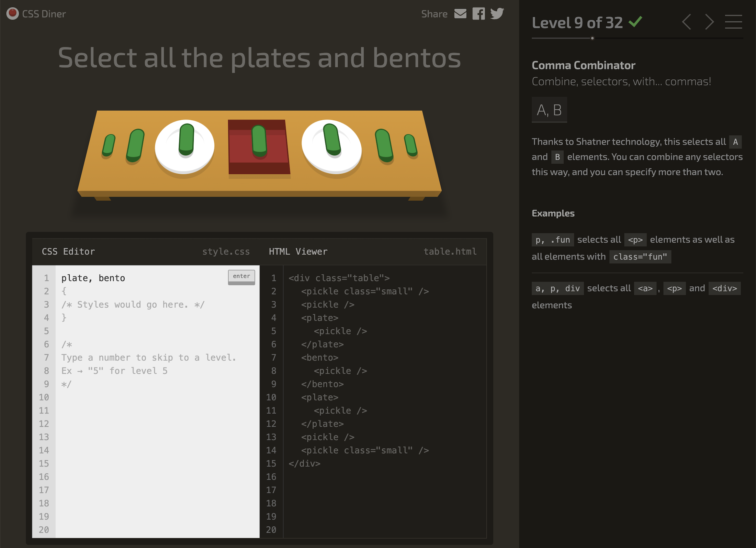This screenshot has height=548, width=756.
Task: Share on Twitter bird icon
Action: 497,14
